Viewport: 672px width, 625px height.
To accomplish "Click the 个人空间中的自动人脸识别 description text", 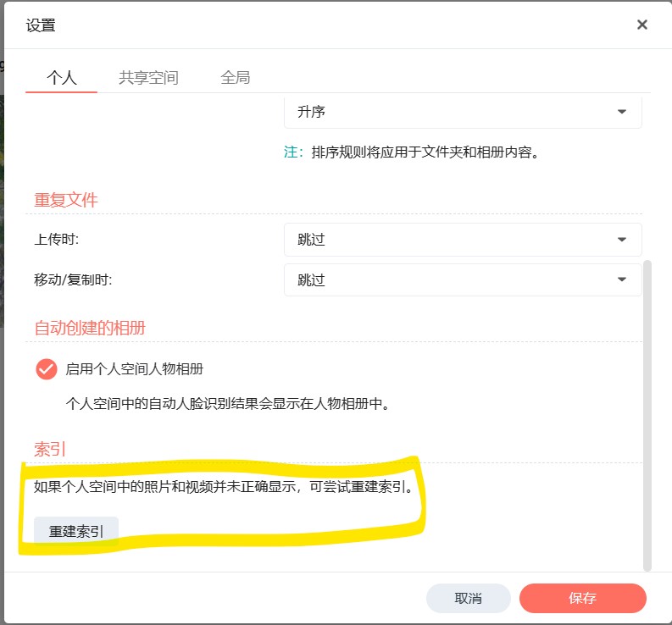I will (228, 403).
